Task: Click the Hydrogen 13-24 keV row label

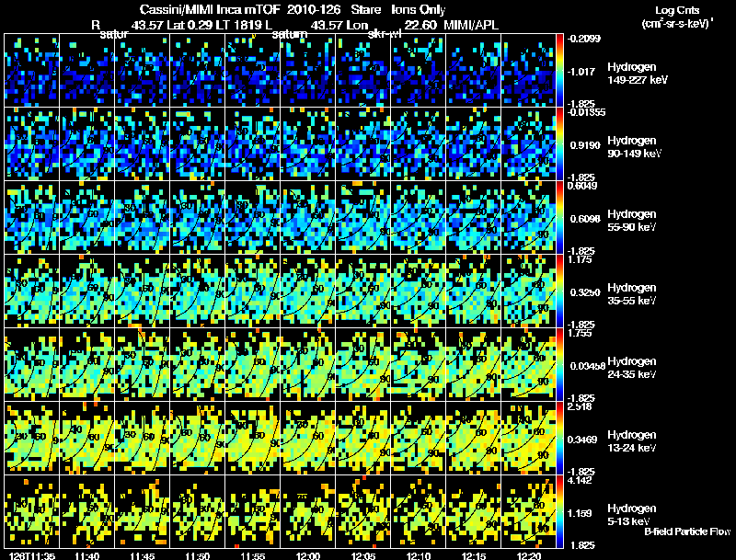Action: pos(632,441)
